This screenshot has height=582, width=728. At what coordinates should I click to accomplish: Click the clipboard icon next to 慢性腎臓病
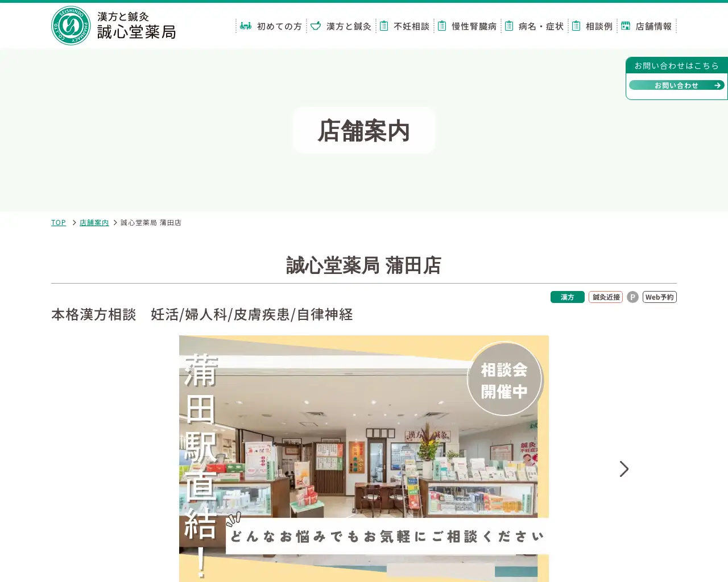[441, 26]
